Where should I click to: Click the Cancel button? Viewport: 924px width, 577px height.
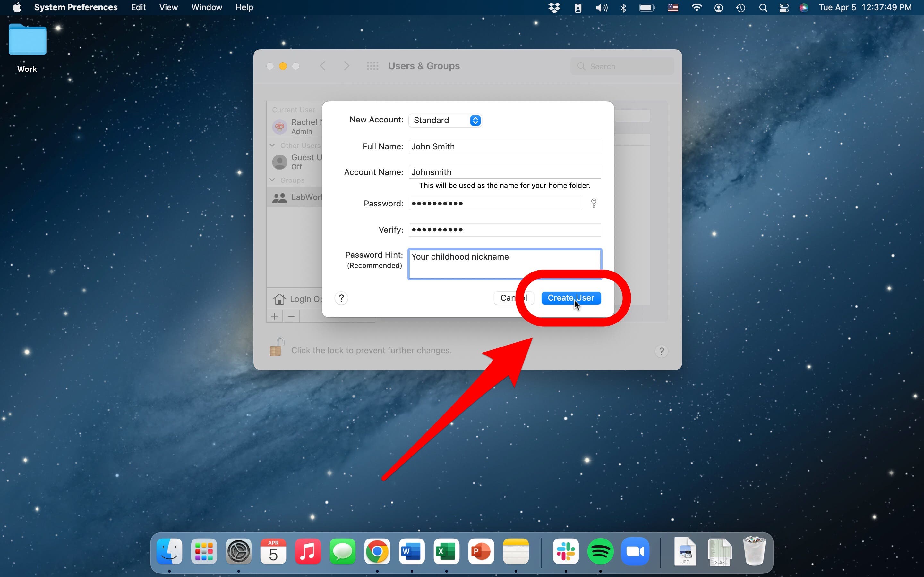click(x=510, y=298)
